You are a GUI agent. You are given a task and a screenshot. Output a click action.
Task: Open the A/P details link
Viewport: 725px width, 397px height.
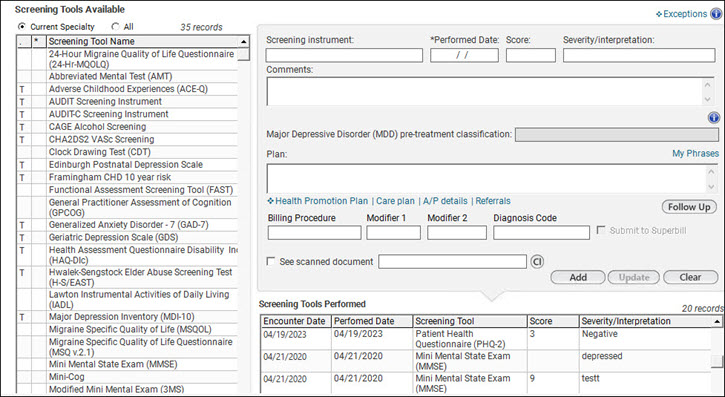tap(445, 201)
